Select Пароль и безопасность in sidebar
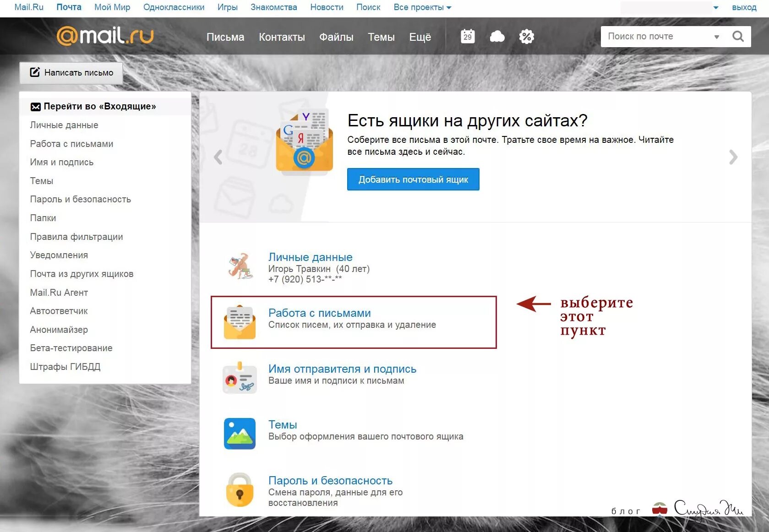769x532 pixels. (80, 199)
